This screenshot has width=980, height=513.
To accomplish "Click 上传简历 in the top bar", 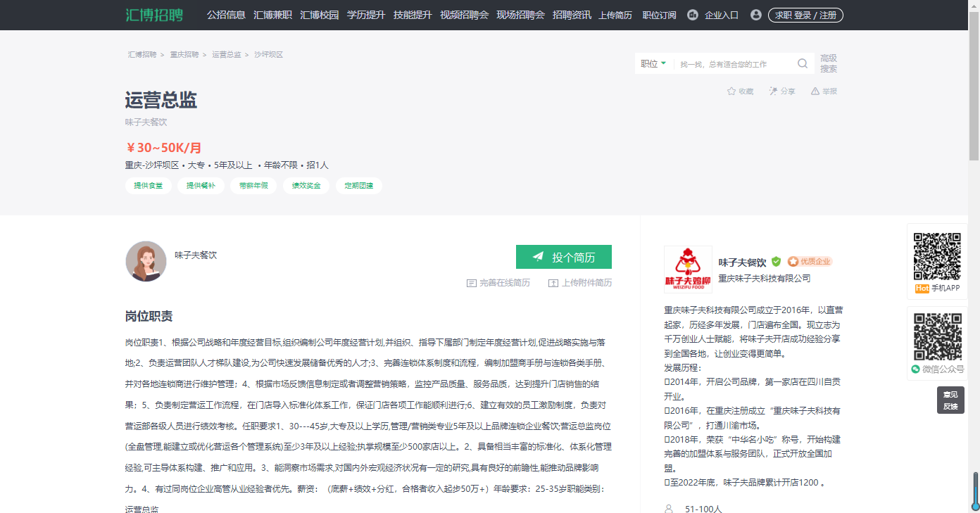I will pos(615,15).
